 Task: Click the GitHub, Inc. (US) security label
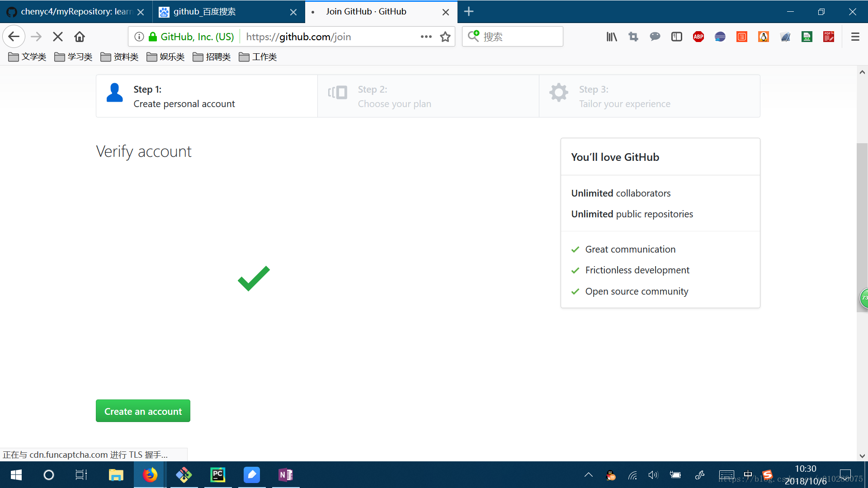pyautogui.click(x=197, y=37)
